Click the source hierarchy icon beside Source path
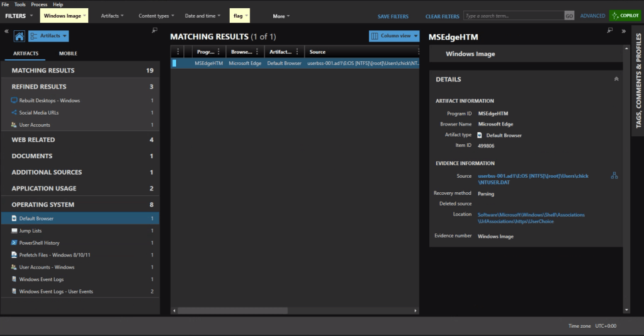 [x=614, y=176]
